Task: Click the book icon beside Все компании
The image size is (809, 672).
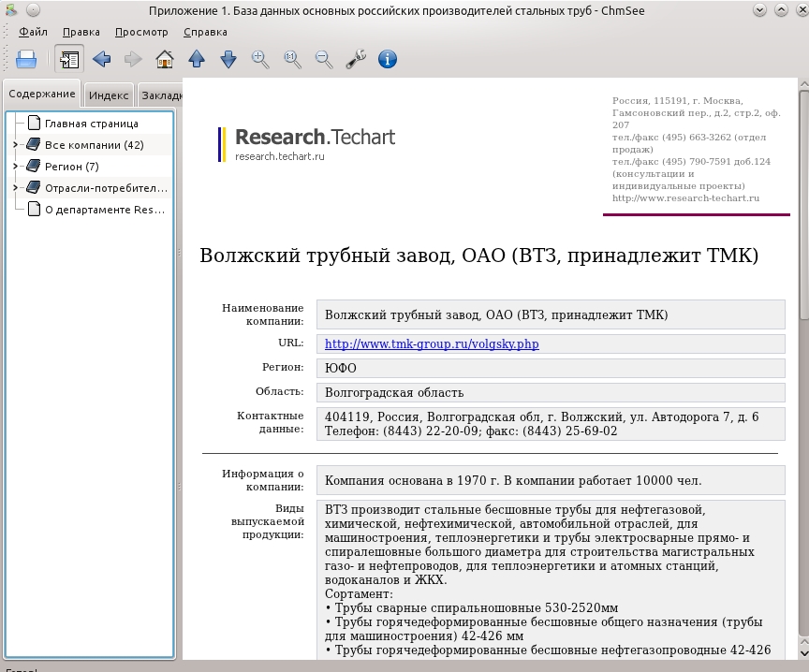Action: (x=34, y=144)
